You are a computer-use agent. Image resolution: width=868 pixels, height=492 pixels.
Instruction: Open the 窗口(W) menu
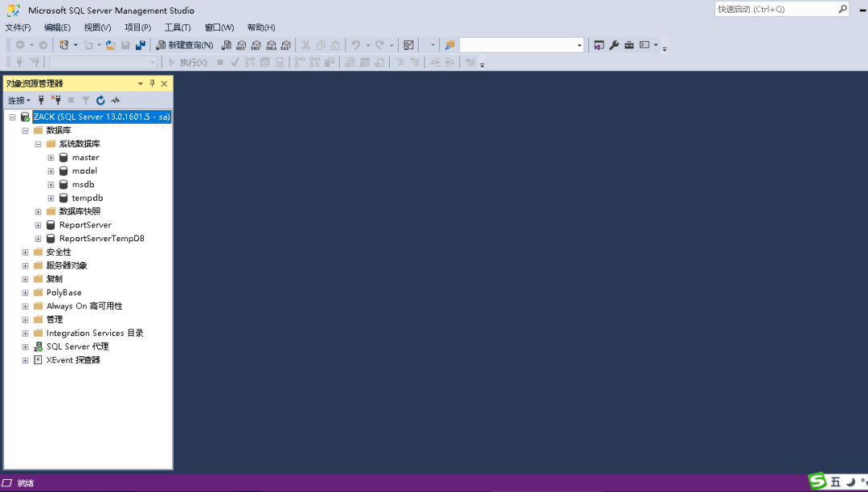pos(219,27)
